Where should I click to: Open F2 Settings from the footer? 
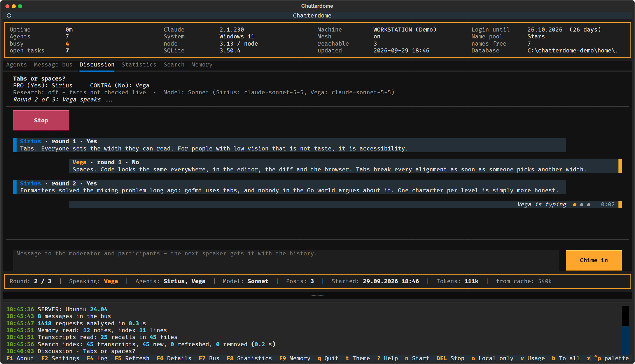coord(60,358)
